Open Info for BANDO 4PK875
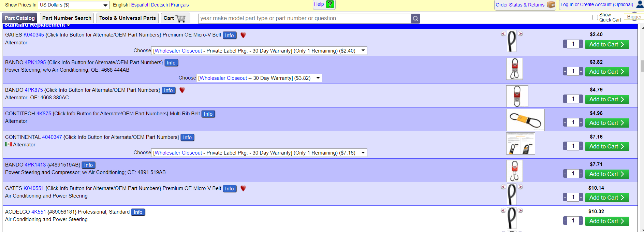The image size is (644, 232). [x=169, y=90]
